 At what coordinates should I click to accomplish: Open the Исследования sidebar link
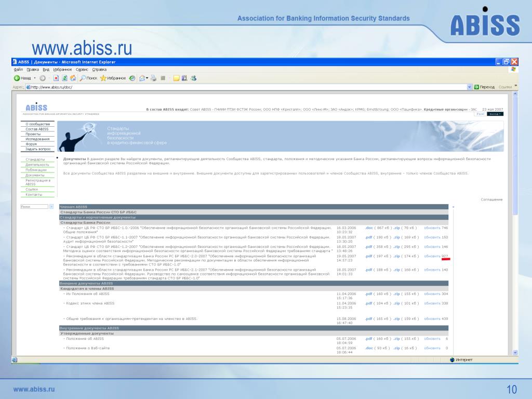click(37, 139)
